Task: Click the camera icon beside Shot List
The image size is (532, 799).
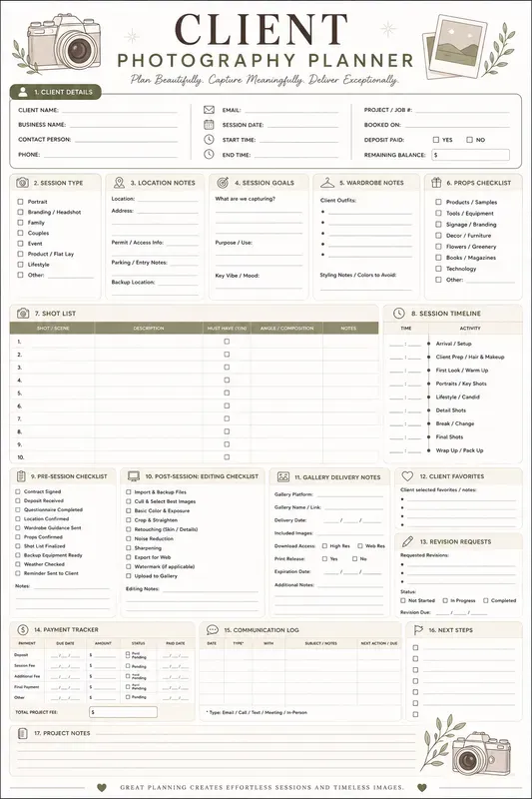Action: coord(23,313)
